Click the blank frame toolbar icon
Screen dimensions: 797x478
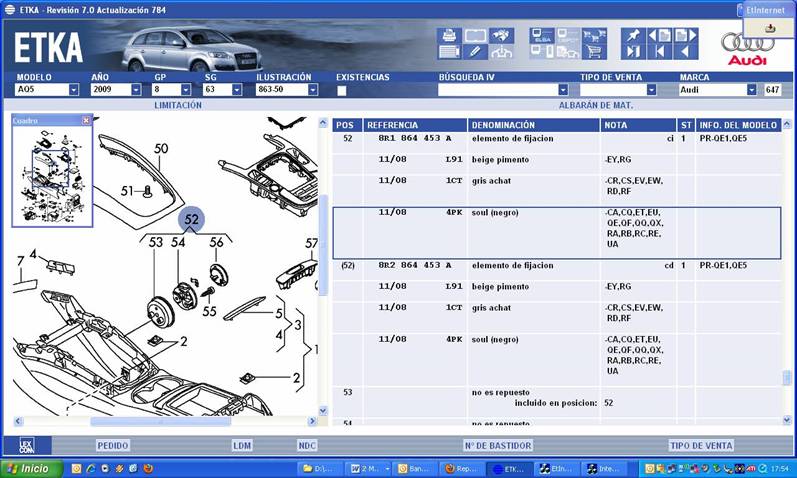pos(475,36)
